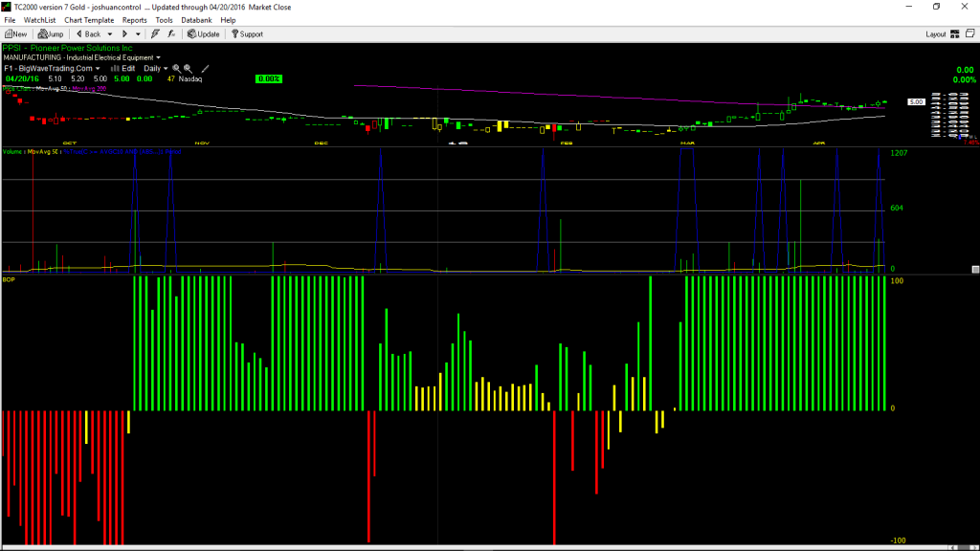This screenshot has height=551, width=980.
Task: Open the Help menu
Action: 228,20
